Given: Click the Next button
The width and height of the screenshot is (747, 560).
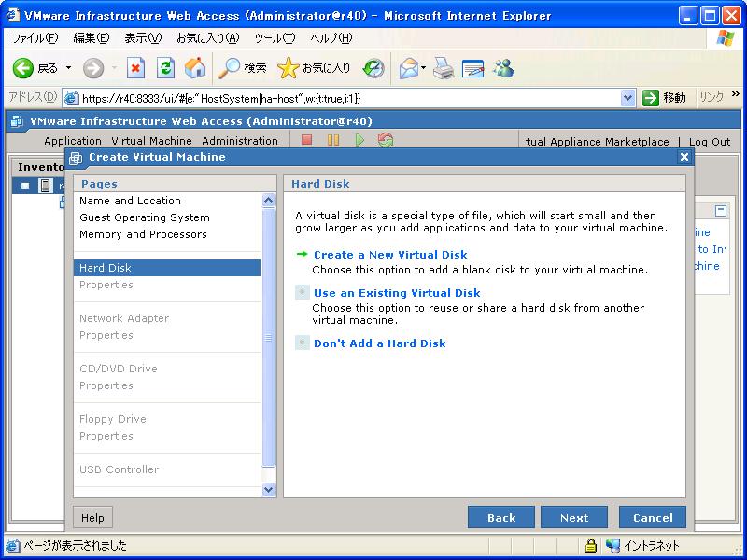Looking at the screenshot, I should click(x=574, y=518).
